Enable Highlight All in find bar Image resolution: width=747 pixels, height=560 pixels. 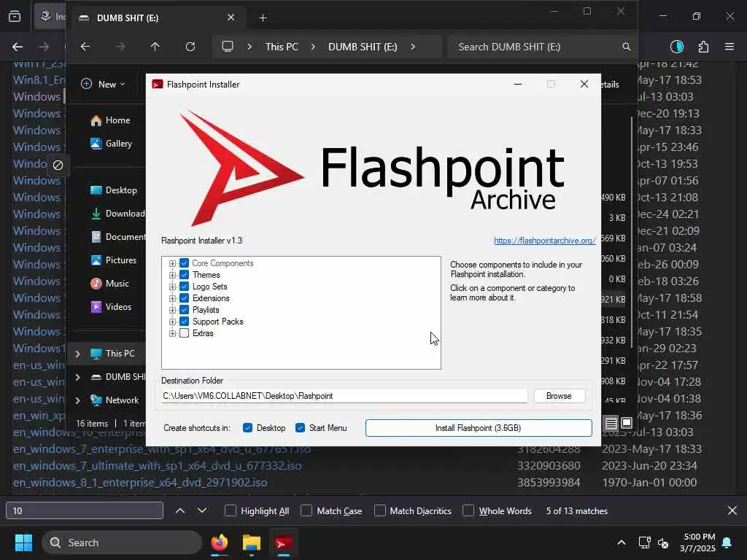[x=231, y=510]
